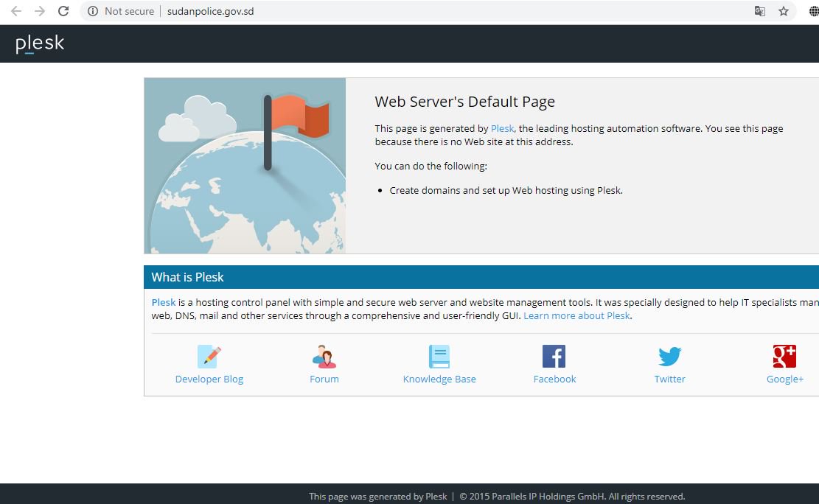
Task: Click the Twitter bird icon
Action: pos(669,357)
